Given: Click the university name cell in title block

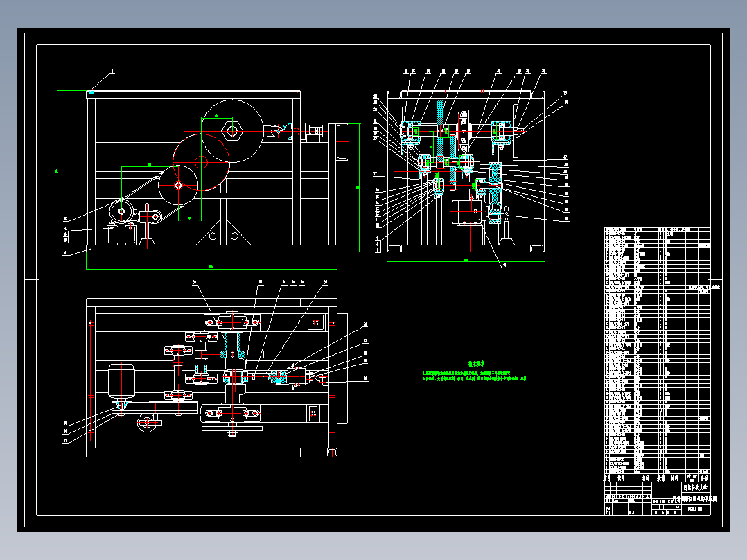Looking at the screenshot, I should 696,487.
